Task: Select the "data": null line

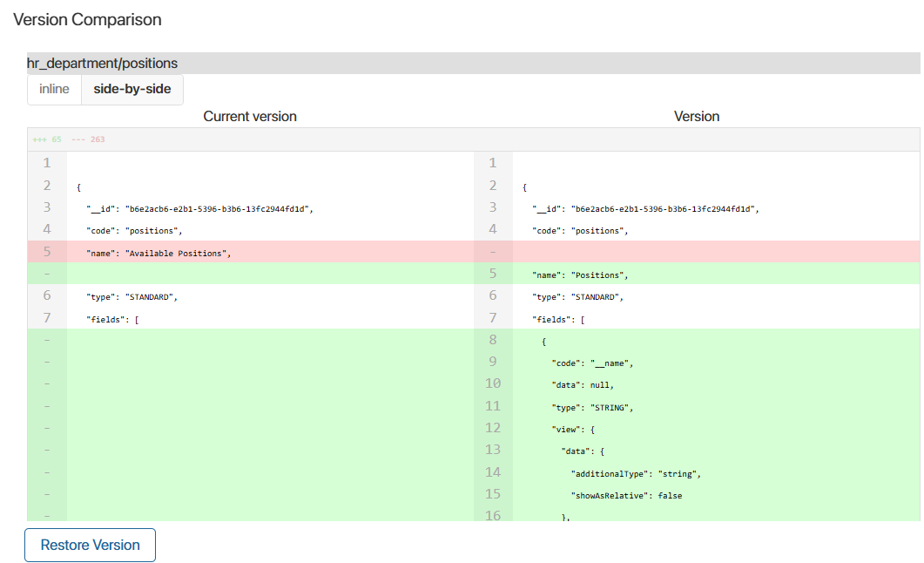Action: coord(583,384)
